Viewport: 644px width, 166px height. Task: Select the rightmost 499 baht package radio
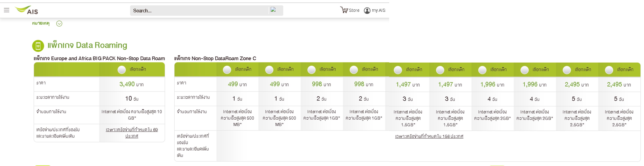(269, 69)
